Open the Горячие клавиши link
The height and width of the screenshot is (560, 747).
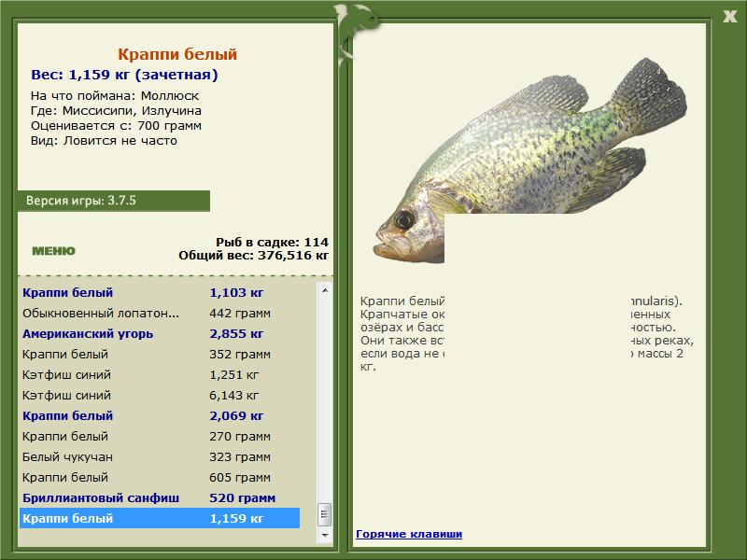[409, 534]
